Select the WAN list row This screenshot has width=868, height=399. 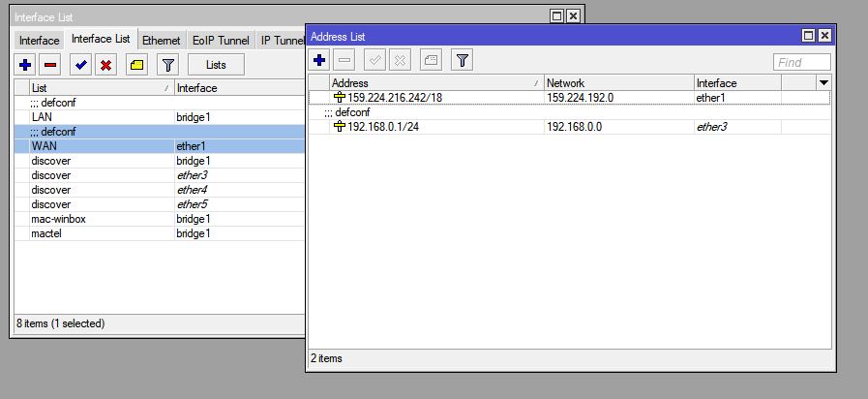160,146
